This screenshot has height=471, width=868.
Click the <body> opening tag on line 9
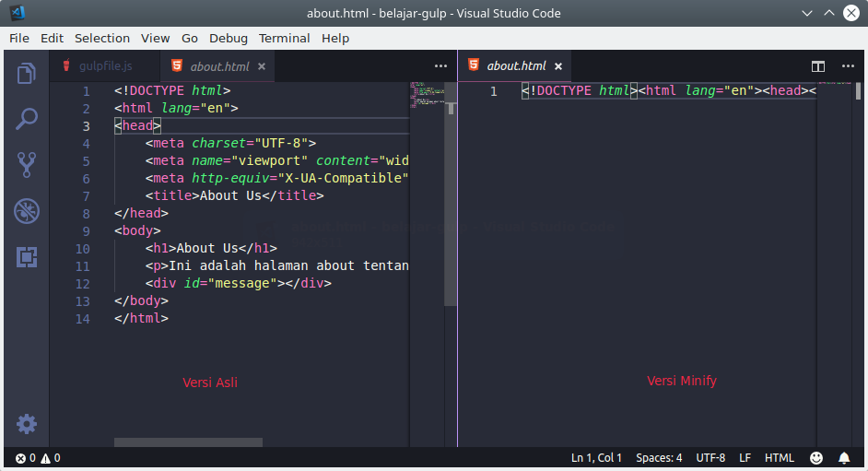pyautogui.click(x=137, y=230)
